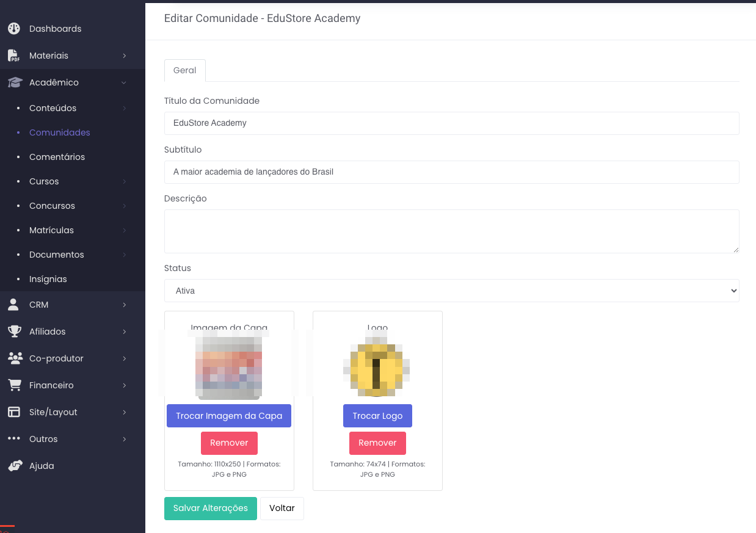Click the Co-produtor group icon

pyautogui.click(x=14, y=358)
